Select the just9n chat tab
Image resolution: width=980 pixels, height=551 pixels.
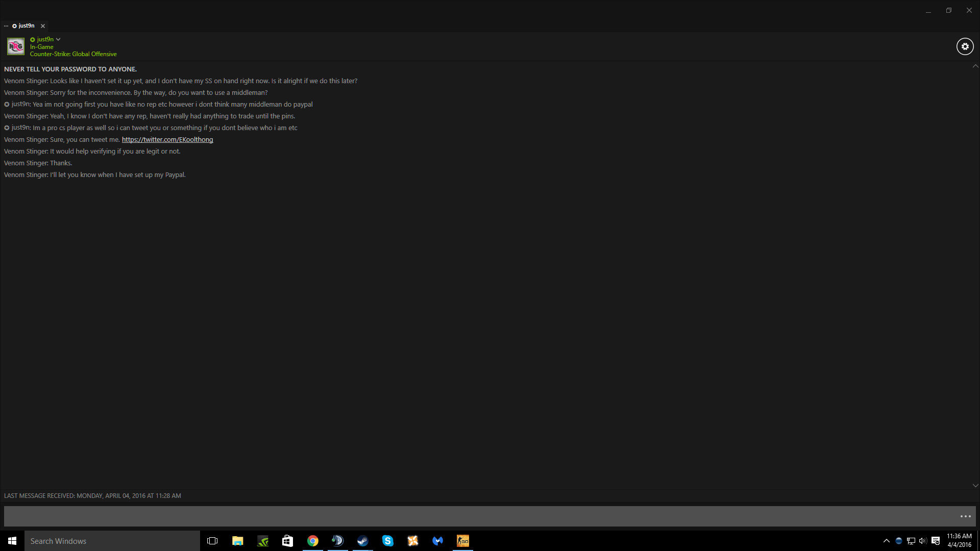[26, 26]
